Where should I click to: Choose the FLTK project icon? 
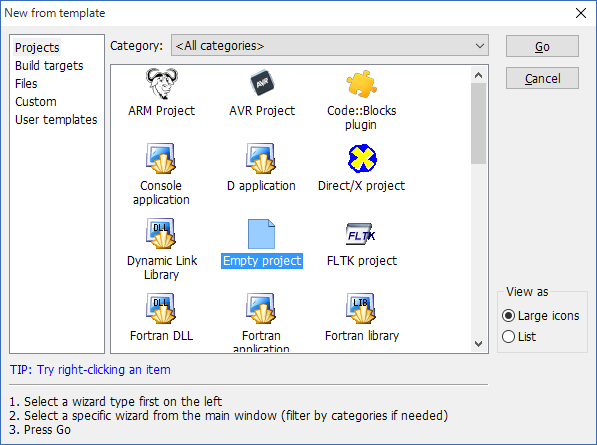(x=361, y=234)
